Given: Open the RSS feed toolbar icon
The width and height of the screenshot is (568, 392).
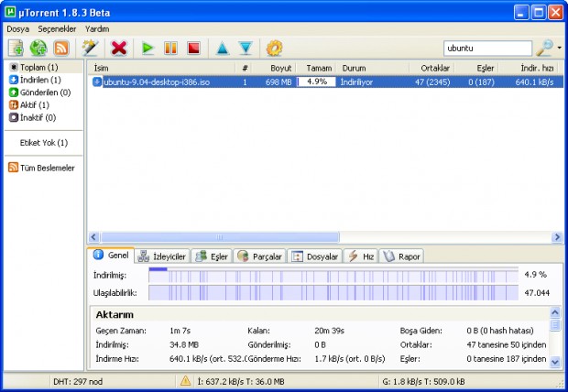Looking at the screenshot, I should [61, 49].
